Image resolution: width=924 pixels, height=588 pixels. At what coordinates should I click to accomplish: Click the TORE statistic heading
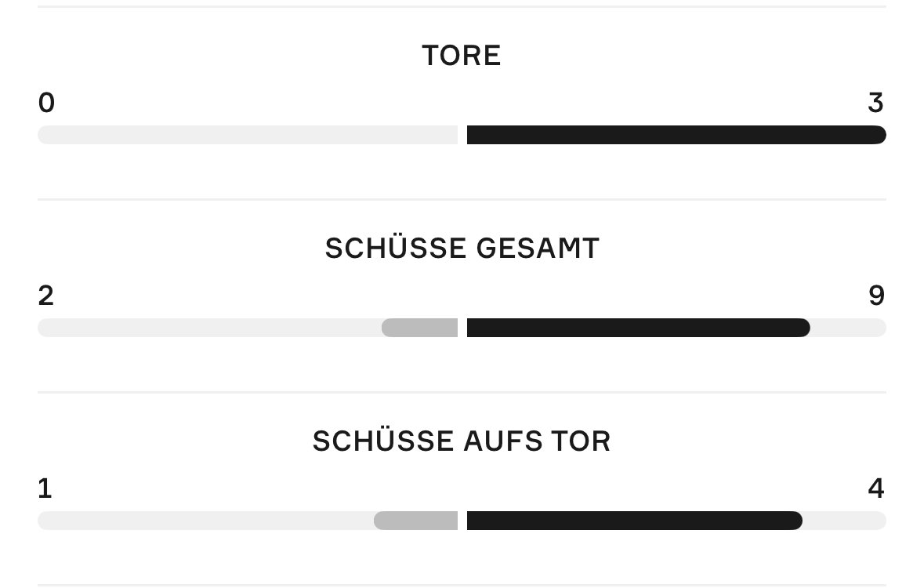(461, 56)
